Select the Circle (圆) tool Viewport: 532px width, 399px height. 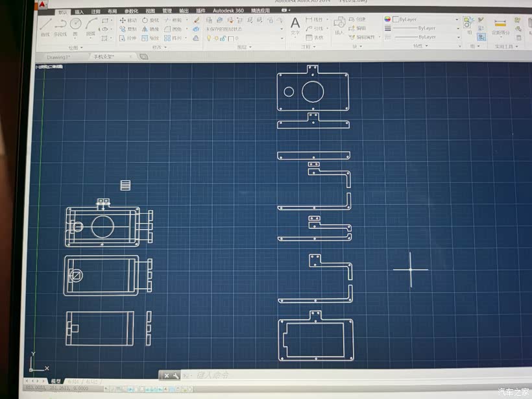[x=75, y=25]
